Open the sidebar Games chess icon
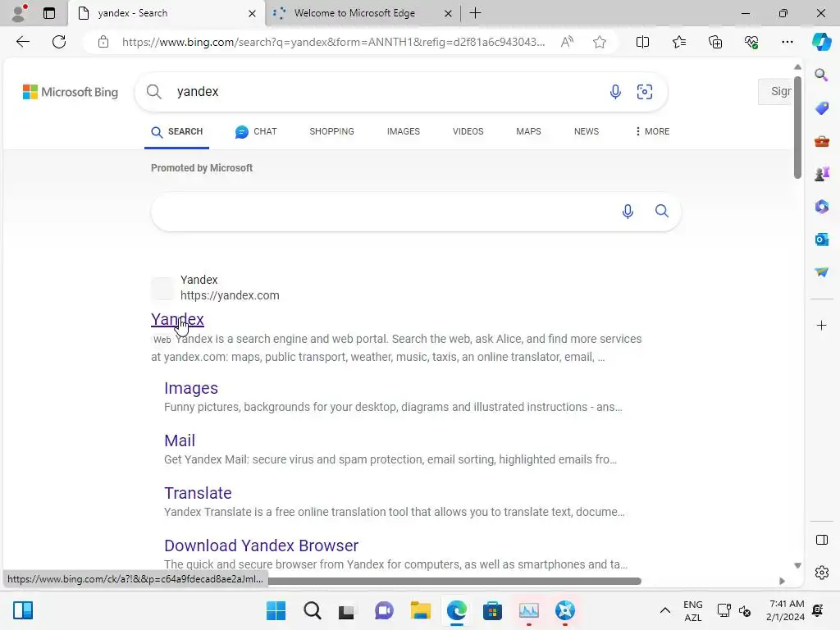Screen dimensions: 840x630 pyautogui.click(x=821, y=174)
